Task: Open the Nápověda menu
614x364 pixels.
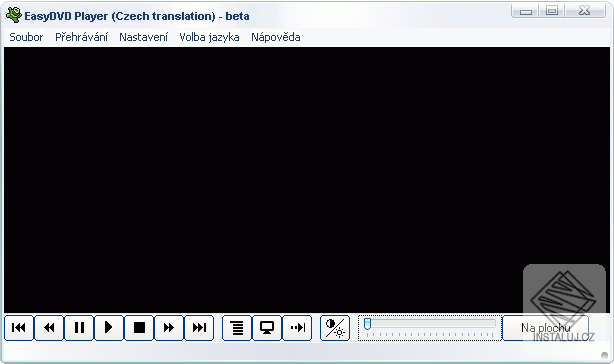Action: pos(276,37)
